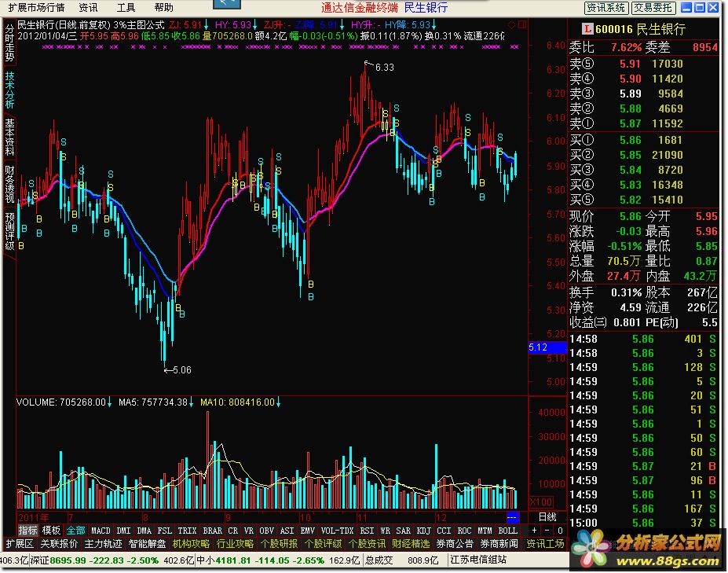Switch sub-chart to MACD indicator
This screenshot has width=728, height=573.
101,531
